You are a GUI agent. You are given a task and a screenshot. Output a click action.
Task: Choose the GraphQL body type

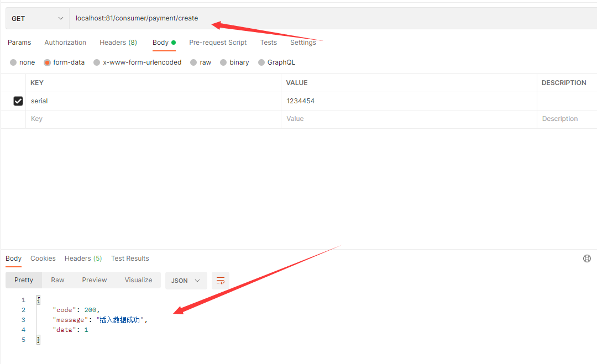point(277,62)
